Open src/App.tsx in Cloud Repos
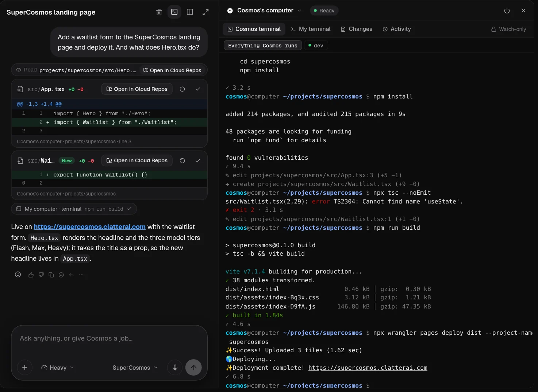538x392 pixels. (137, 89)
